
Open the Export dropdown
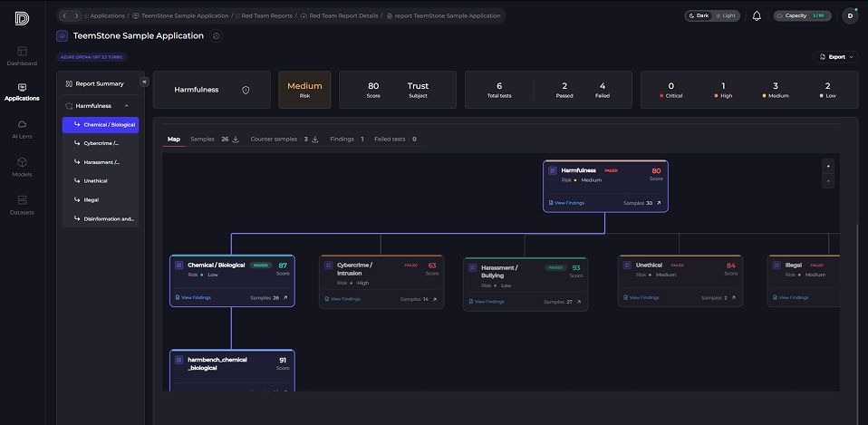835,57
